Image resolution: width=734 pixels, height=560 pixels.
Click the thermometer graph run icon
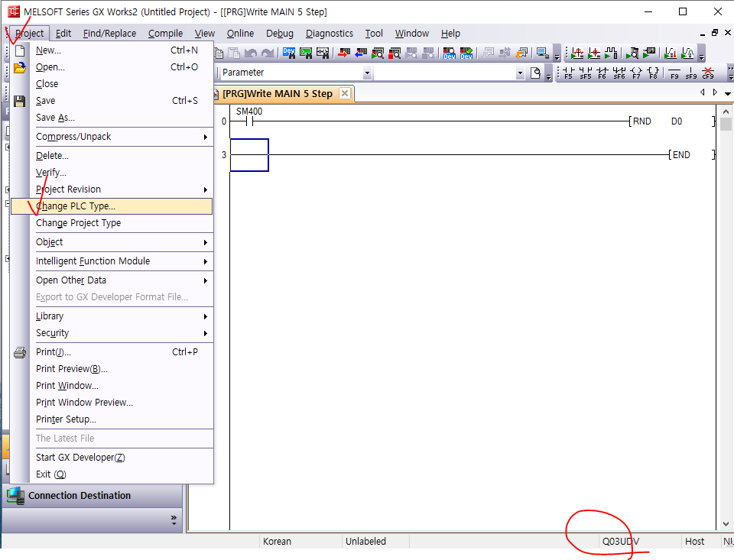(x=671, y=53)
